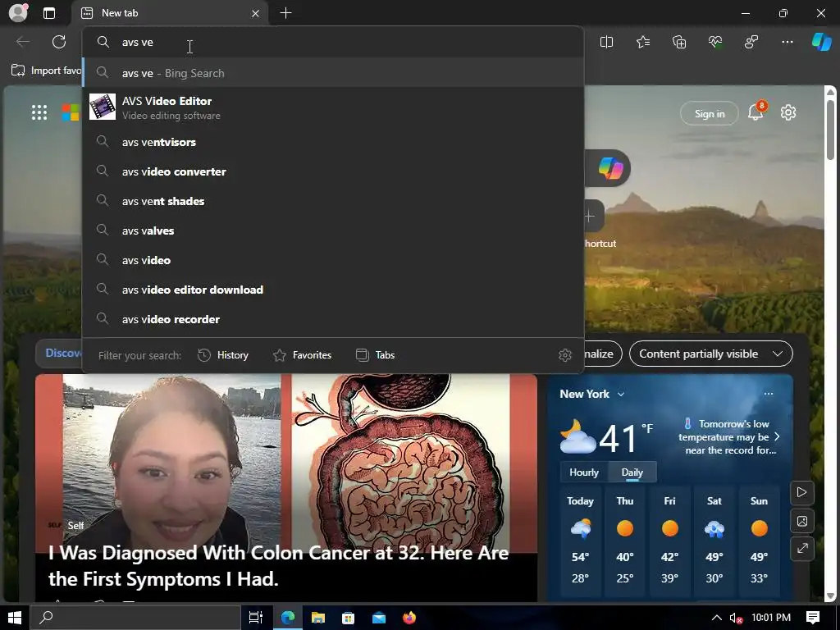
Task: Filter search by Tabs
Action: click(x=376, y=355)
